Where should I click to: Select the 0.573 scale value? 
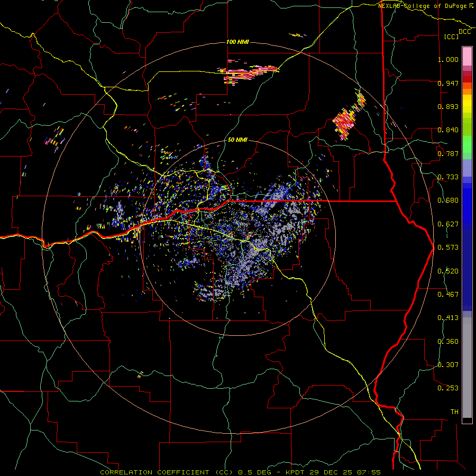pos(448,248)
